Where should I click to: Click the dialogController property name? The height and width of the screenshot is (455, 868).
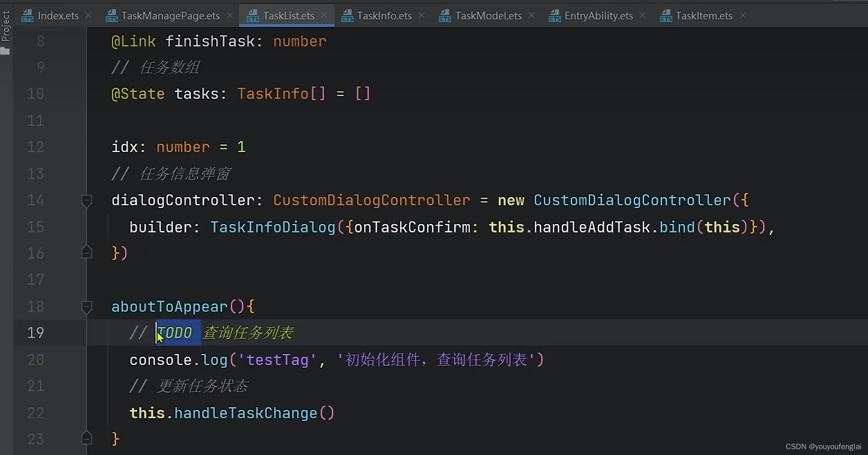coord(183,200)
